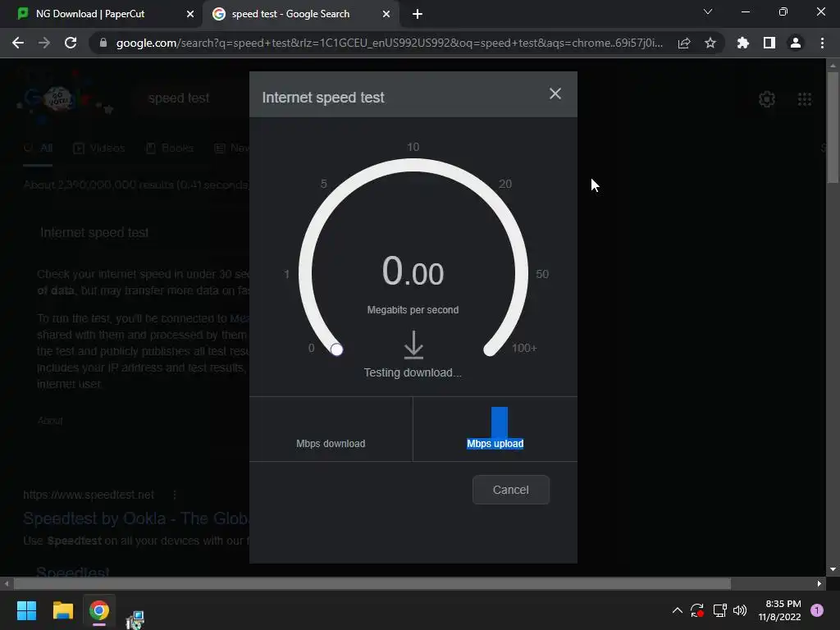Close the NG Download PaperCut tab

[x=189, y=14]
